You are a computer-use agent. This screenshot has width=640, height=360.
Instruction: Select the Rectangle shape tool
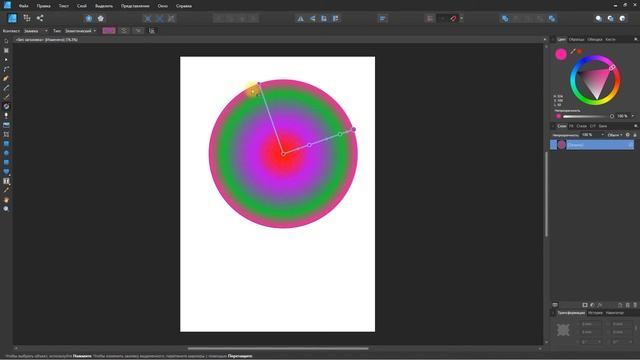[x=6, y=144]
